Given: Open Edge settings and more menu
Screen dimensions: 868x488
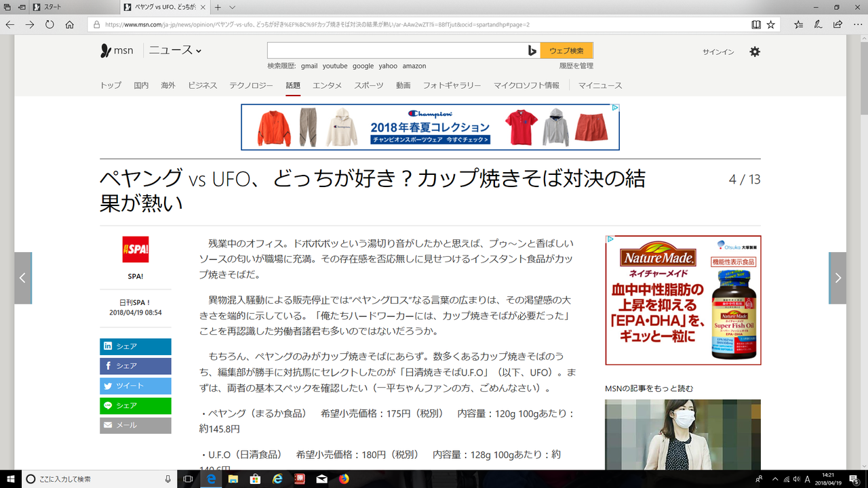Looking at the screenshot, I should click(858, 24).
